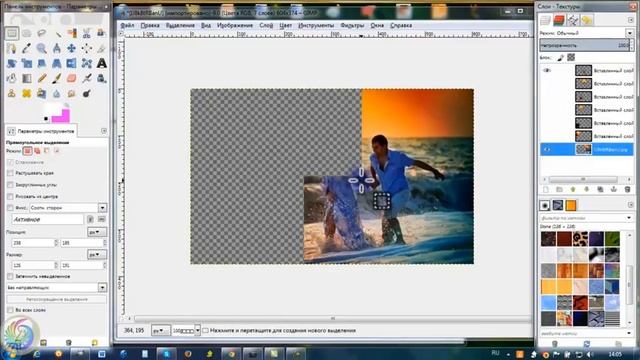
Task: Select the Scale tool
Action: [27, 63]
